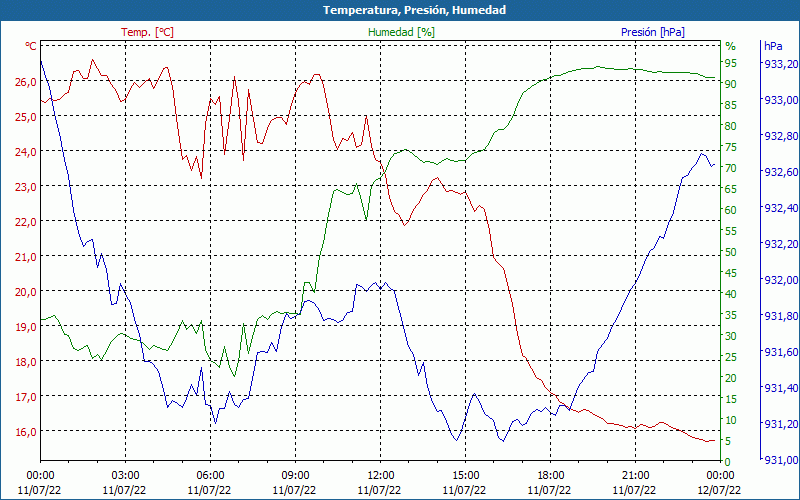The width and height of the screenshot is (800, 500).
Task: Select the 26,0 temperature axis value
Action: point(26,82)
